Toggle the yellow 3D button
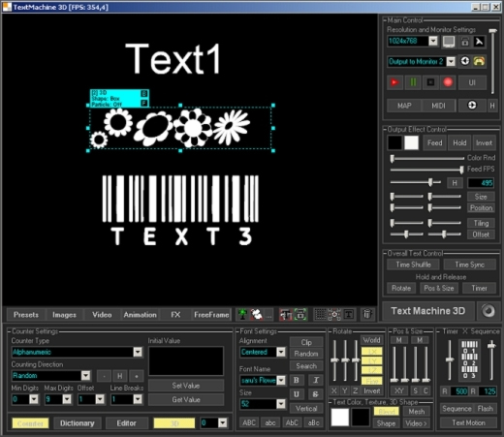This screenshot has height=437, width=504. (x=174, y=423)
